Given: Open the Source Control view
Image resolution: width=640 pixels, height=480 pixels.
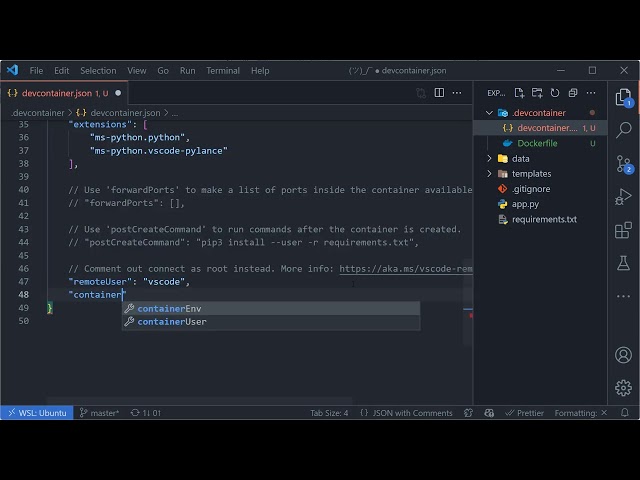Looking at the screenshot, I should point(623,164).
